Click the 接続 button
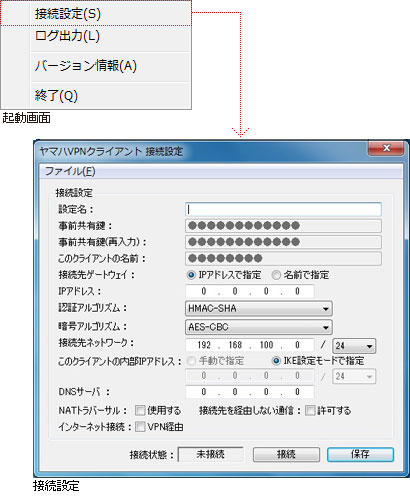Viewport: 410px width, 500px height. pos(286,454)
